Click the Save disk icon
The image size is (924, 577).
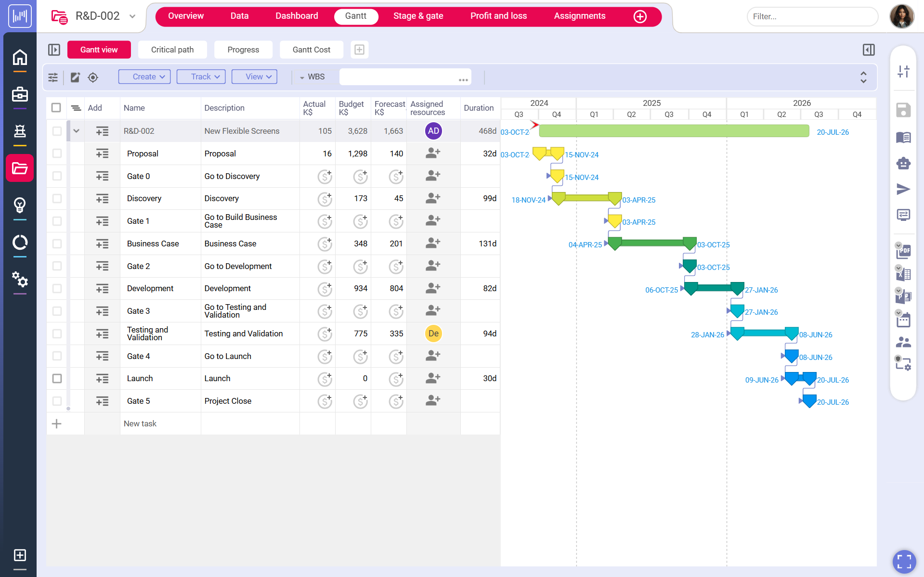click(x=903, y=110)
